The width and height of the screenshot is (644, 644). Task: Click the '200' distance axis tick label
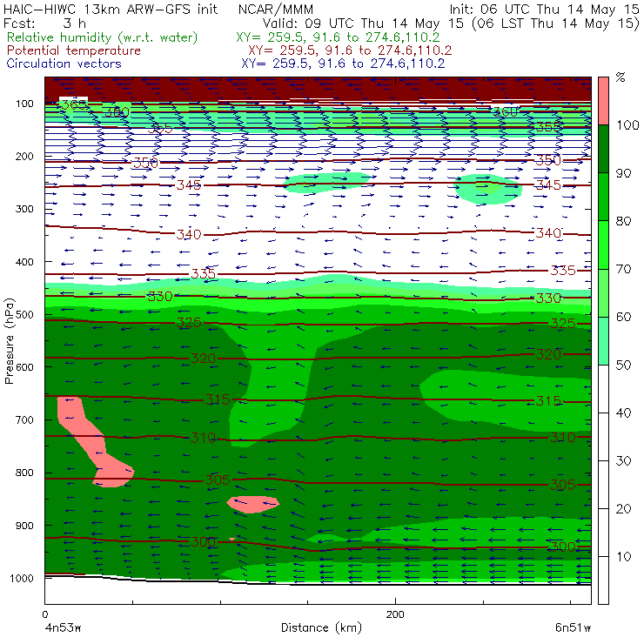[395, 614]
